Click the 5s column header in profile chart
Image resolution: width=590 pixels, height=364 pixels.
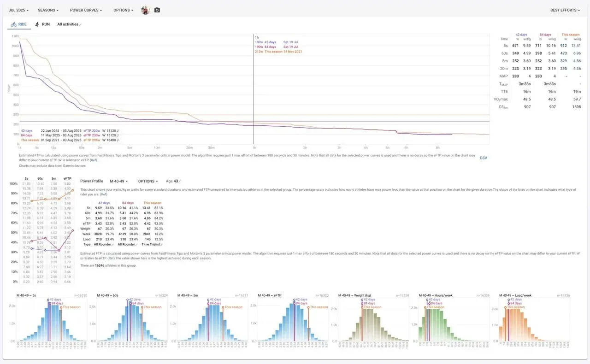tap(27, 178)
